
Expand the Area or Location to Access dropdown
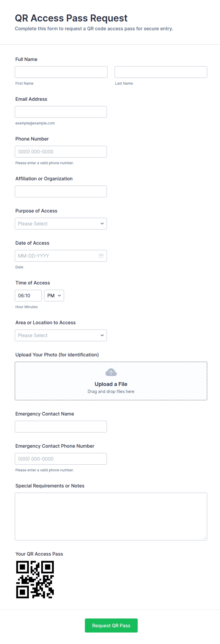[61, 335]
